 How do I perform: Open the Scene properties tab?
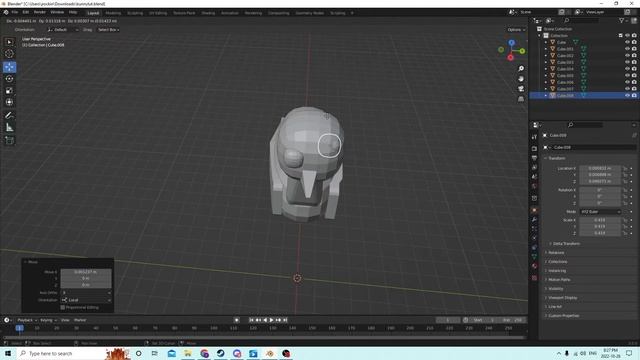(x=534, y=177)
